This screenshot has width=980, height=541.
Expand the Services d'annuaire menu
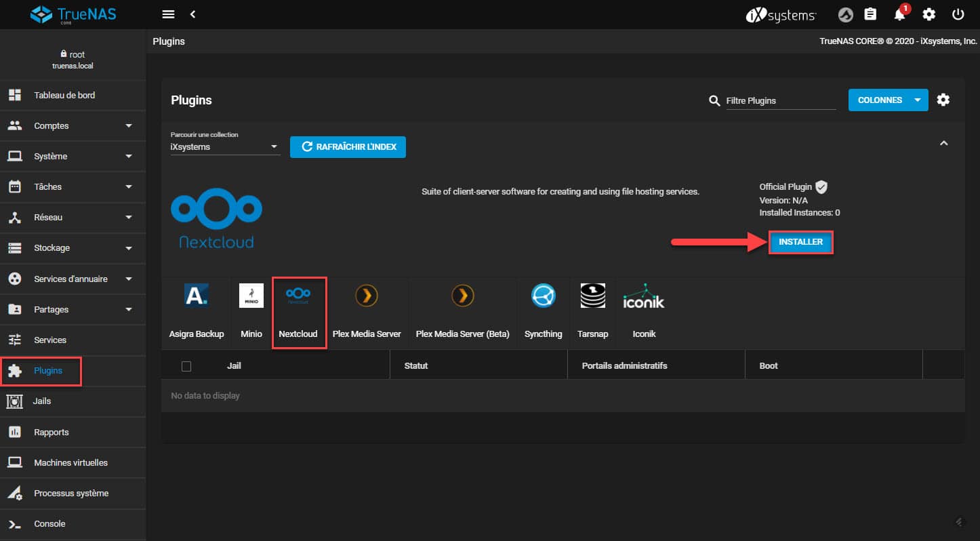[x=73, y=279]
